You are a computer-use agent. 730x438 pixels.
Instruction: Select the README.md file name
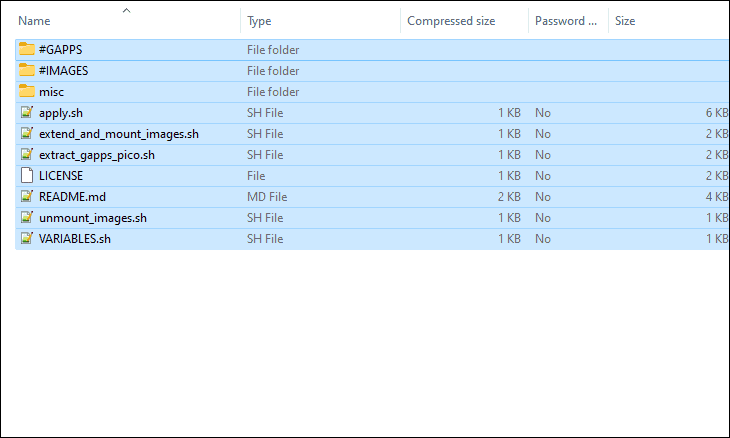(72, 197)
